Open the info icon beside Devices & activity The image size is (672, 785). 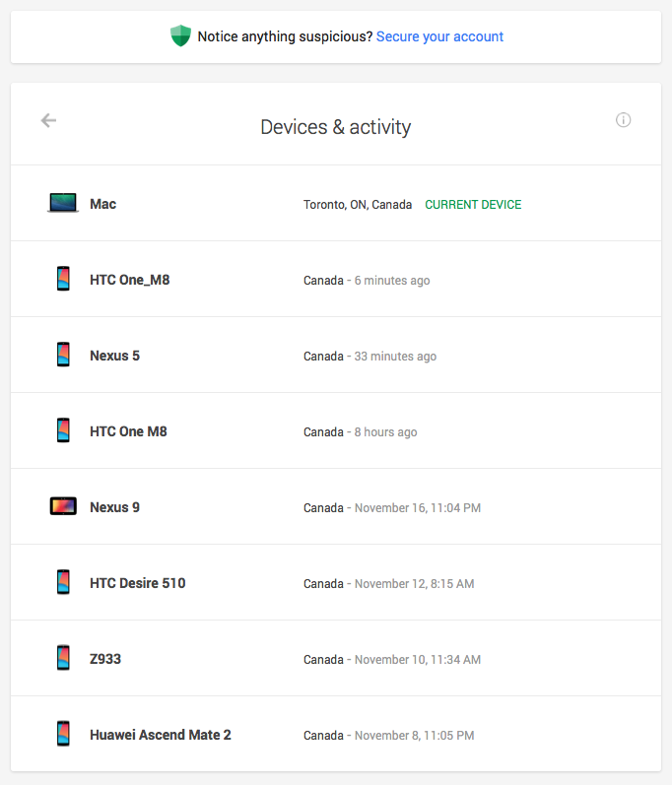pyautogui.click(x=623, y=120)
